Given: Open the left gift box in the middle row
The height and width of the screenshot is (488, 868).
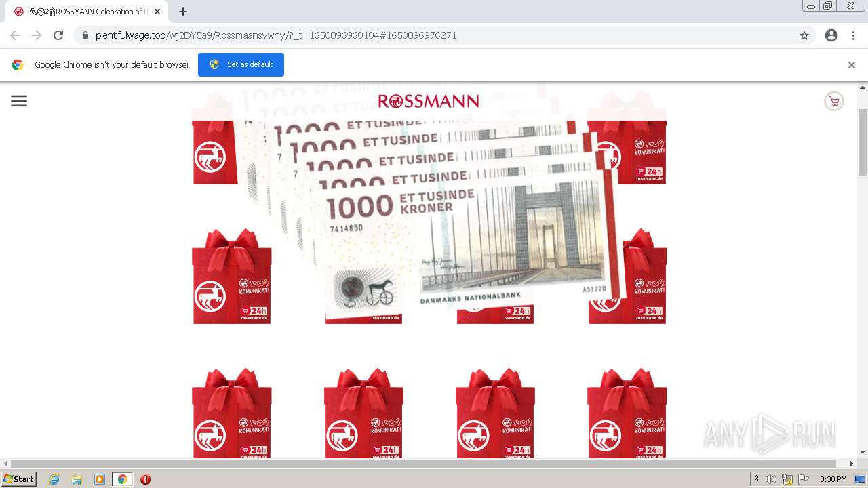Looking at the screenshot, I should (232, 277).
